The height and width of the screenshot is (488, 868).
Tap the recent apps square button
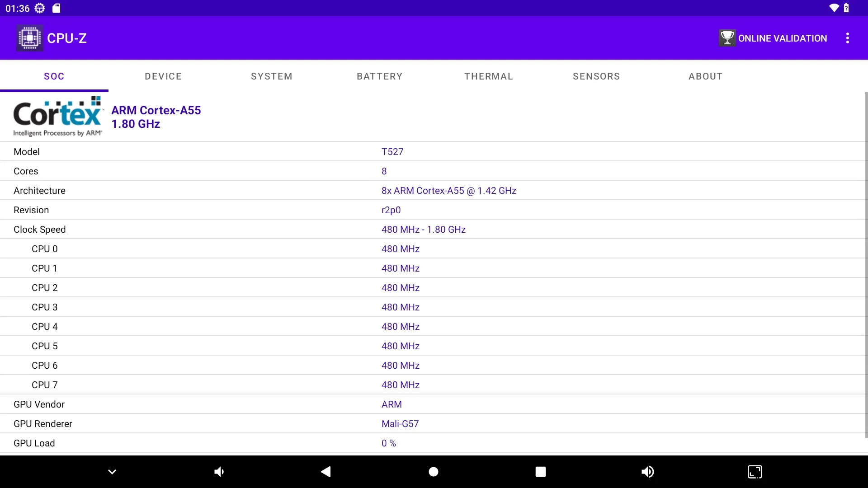[x=540, y=472]
